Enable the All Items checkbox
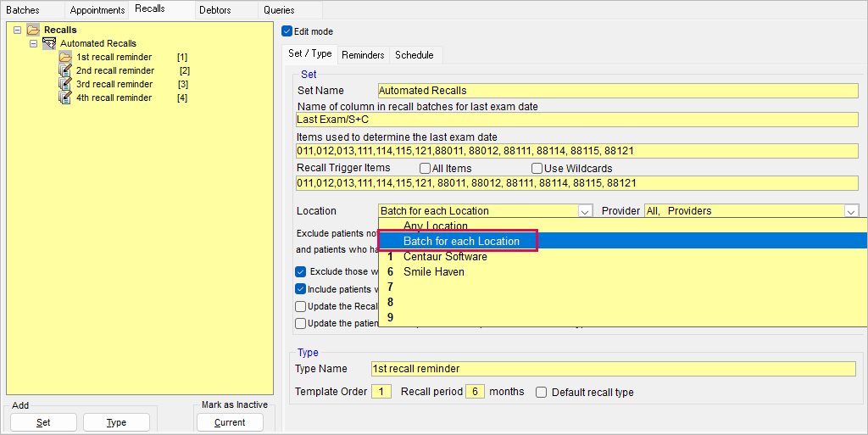The image size is (868, 435). (425, 169)
